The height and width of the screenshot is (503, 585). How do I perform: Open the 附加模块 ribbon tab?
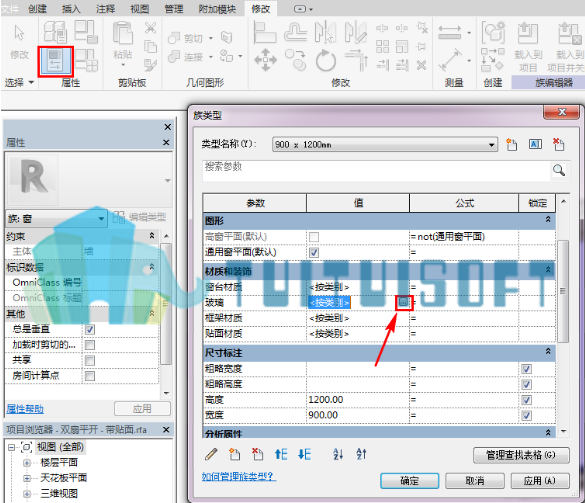click(217, 9)
